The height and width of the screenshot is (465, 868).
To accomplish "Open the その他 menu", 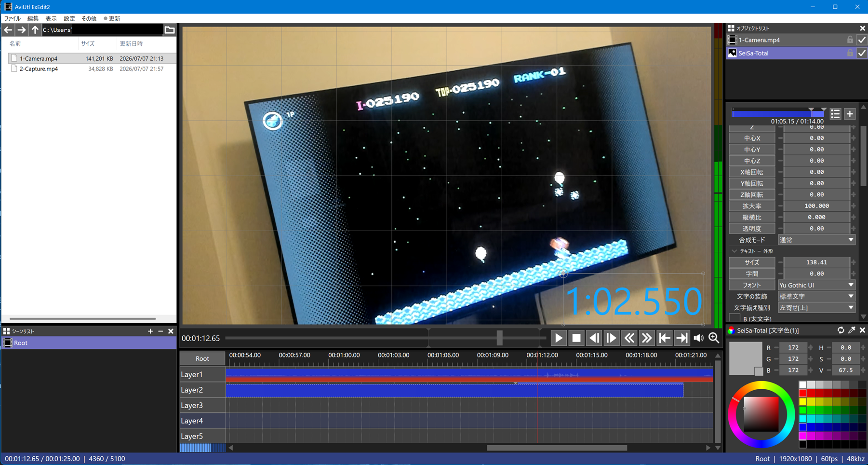I will pyautogui.click(x=89, y=18).
